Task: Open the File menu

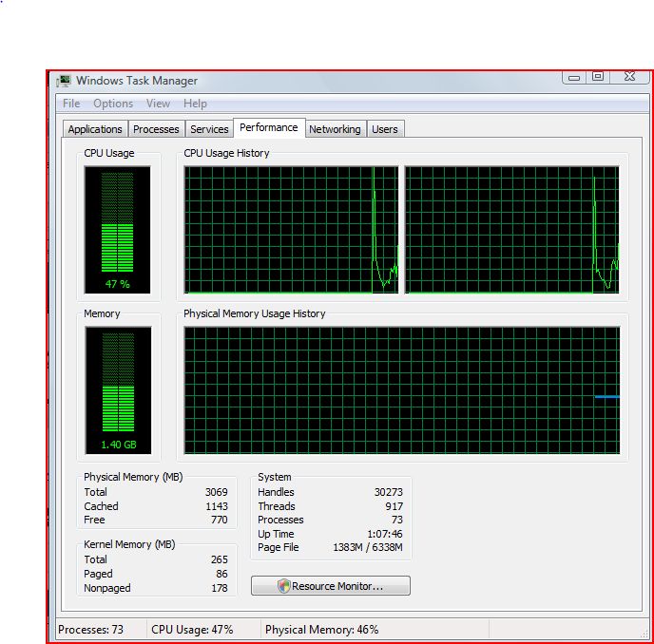Action: pos(71,104)
